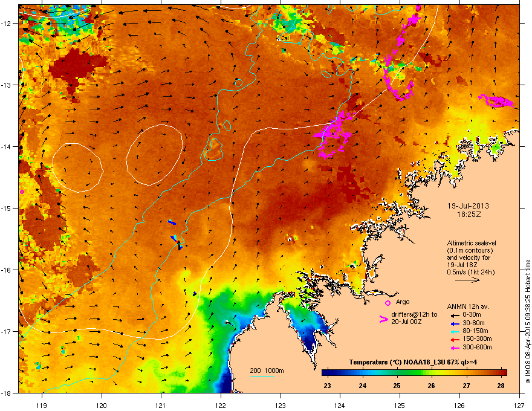The image size is (532, 411).
Task: Click the colorbar tick label 24
Action: coord(363,386)
